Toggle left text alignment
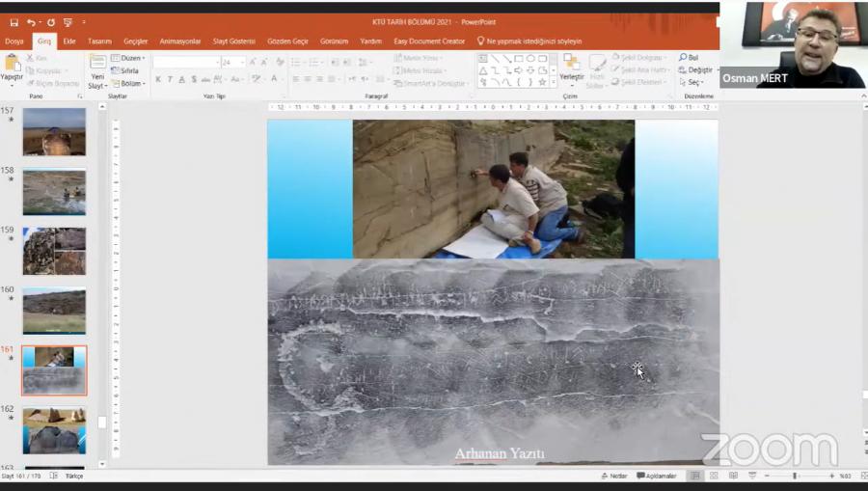This screenshot has height=491, width=868. [x=296, y=80]
